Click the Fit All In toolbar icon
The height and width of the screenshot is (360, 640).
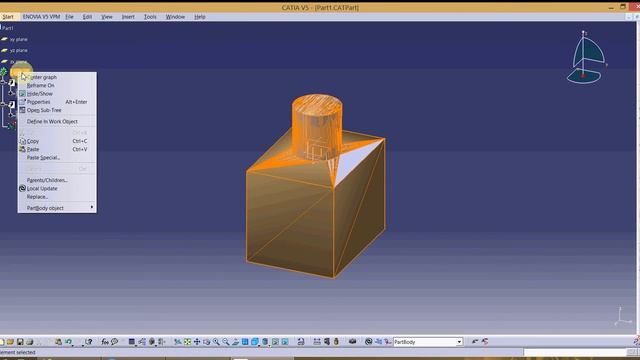point(187,342)
